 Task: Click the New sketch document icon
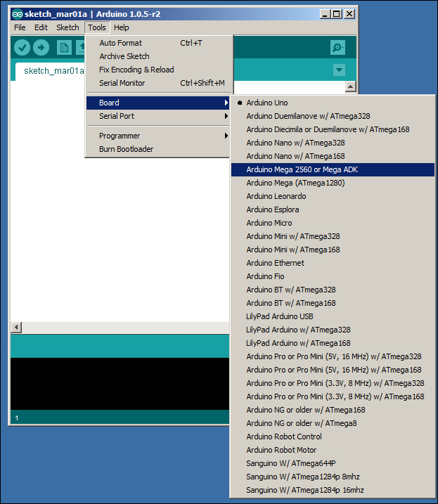(x=64, y=48)
